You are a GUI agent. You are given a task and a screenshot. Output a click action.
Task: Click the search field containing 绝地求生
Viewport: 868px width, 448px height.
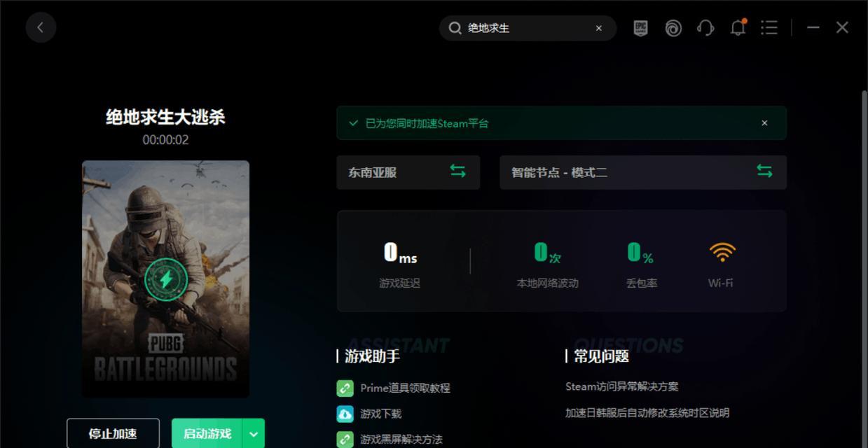528,28
